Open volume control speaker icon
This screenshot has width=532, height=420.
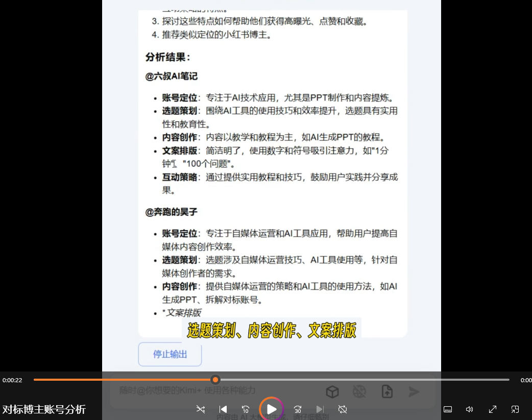[470, 409]
